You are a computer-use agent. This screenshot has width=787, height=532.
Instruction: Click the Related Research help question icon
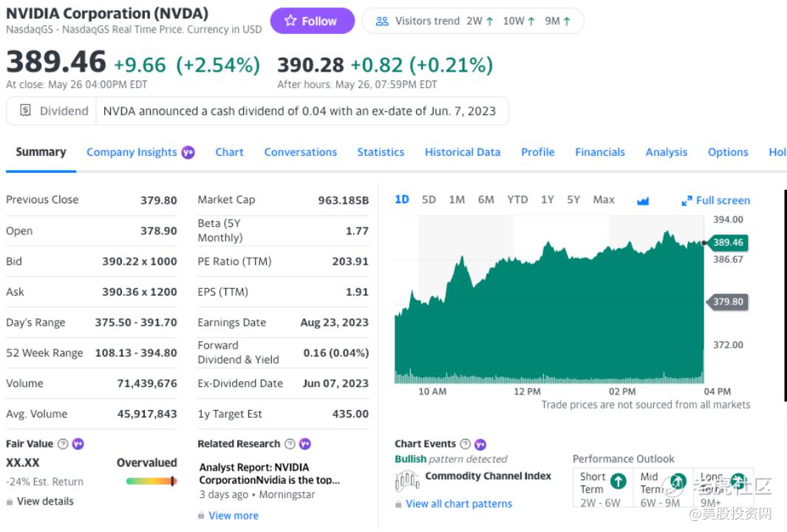pyautogui.click(x=290, y=444)
